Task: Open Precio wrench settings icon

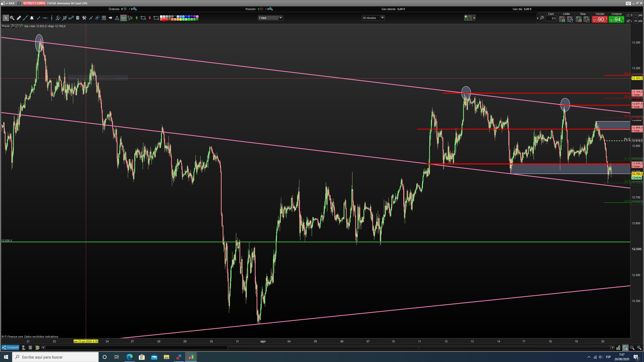Action: click(x=12, y=26)
